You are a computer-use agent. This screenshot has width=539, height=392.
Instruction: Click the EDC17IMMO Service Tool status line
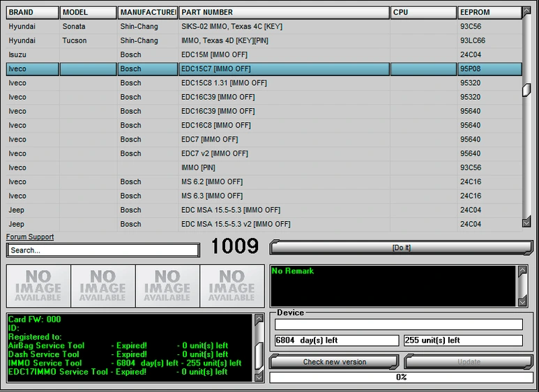click(x=118, y=372)
